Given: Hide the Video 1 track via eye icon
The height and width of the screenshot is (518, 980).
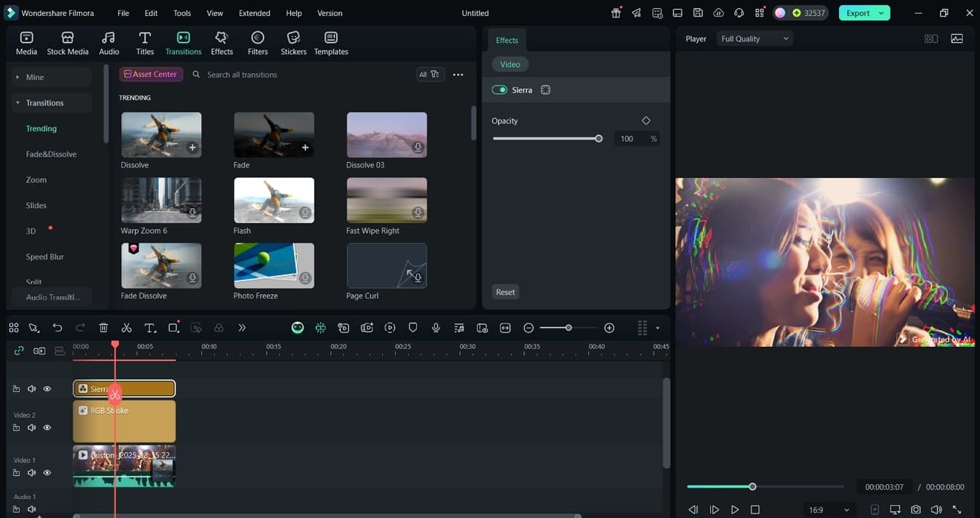Looking at the screenshot, I should (47, 473).
